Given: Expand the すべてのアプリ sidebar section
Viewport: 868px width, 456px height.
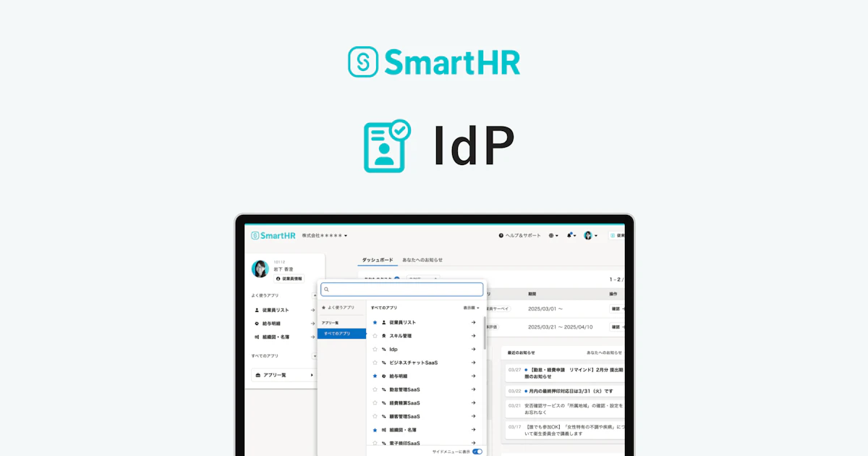Looking at the screenshot, I should 314,355.
